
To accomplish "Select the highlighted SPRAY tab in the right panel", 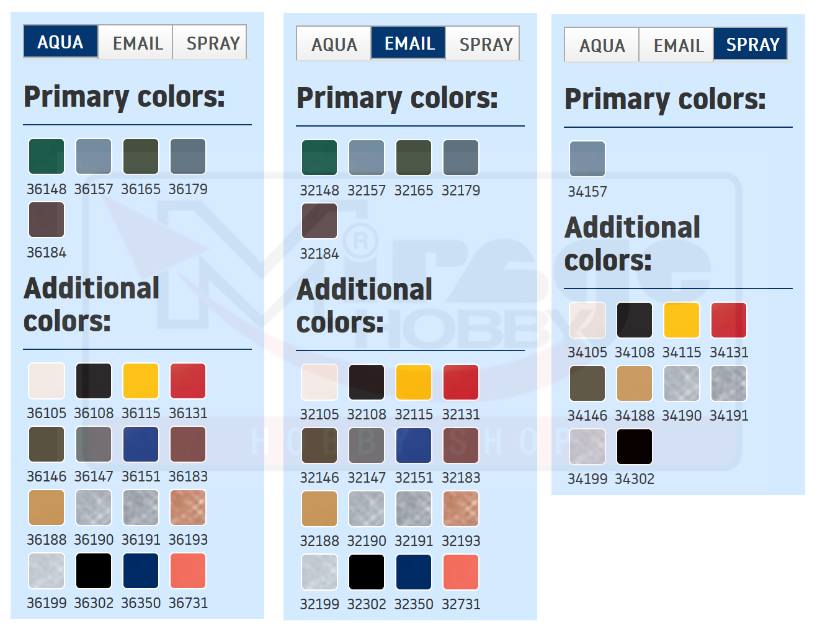I will 752,45.
